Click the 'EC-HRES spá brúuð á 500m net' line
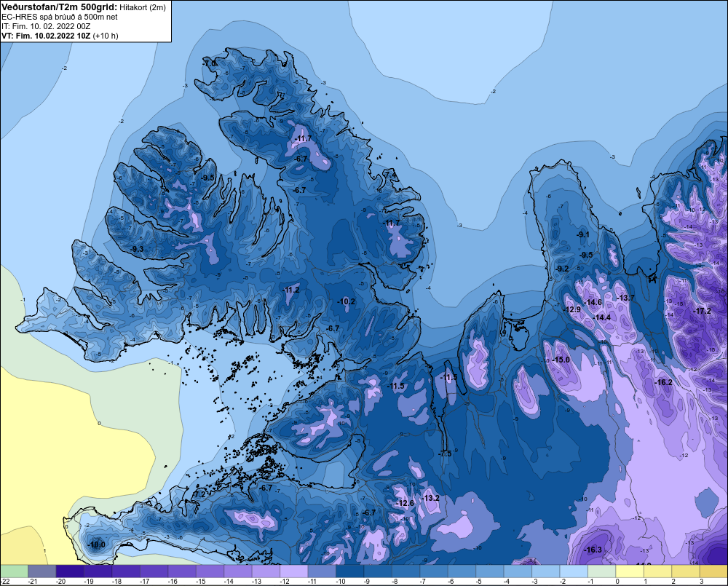728x586 pixels. pos(60,17)
